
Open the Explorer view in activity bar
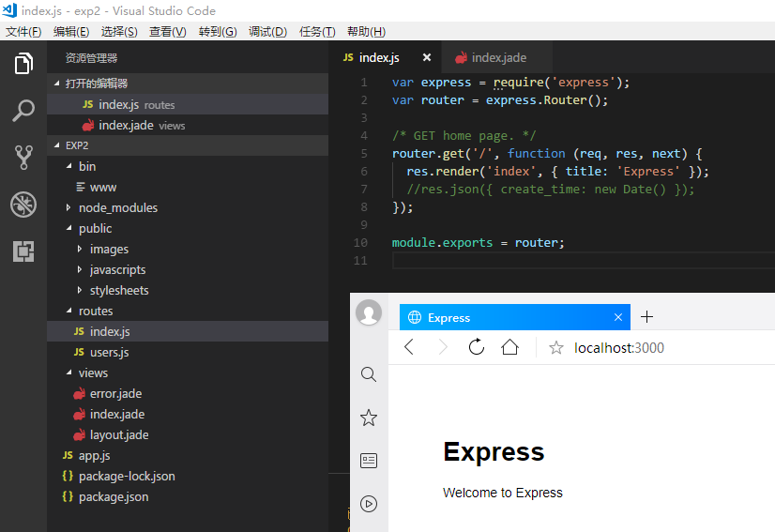click(23, 65)
